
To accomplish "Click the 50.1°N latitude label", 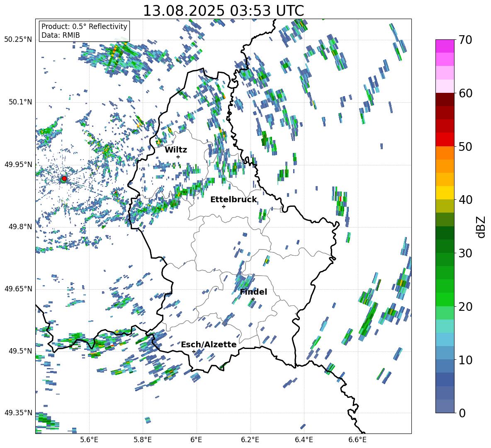I will coord(20,102).
